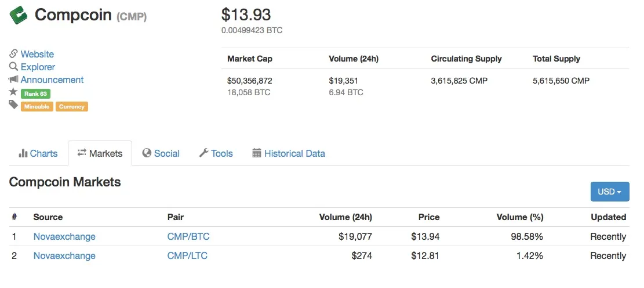Image resolution: width=644 pixels, height=288 pixels.
Task: Open the Announcement link
Action: pyautogui.click(x=52, y=80)
